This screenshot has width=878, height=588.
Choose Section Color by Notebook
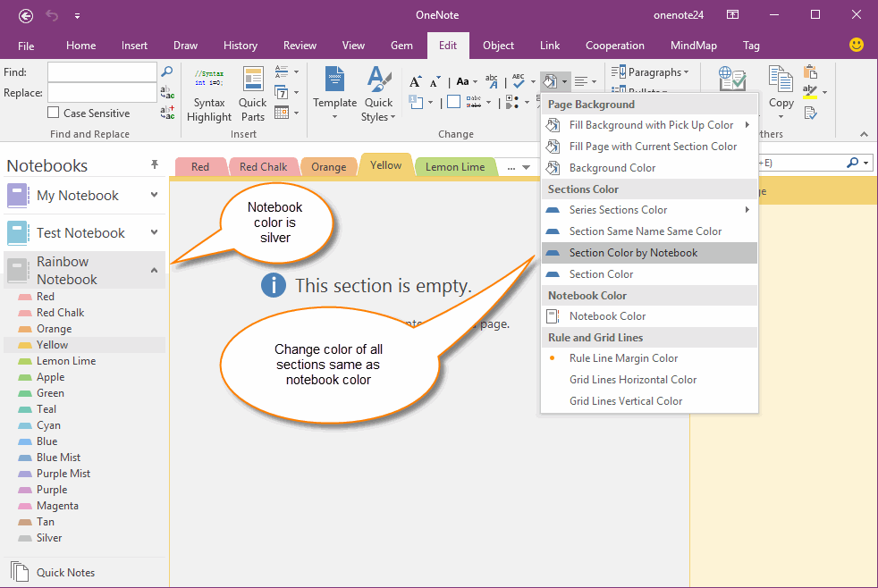[649, 253]
